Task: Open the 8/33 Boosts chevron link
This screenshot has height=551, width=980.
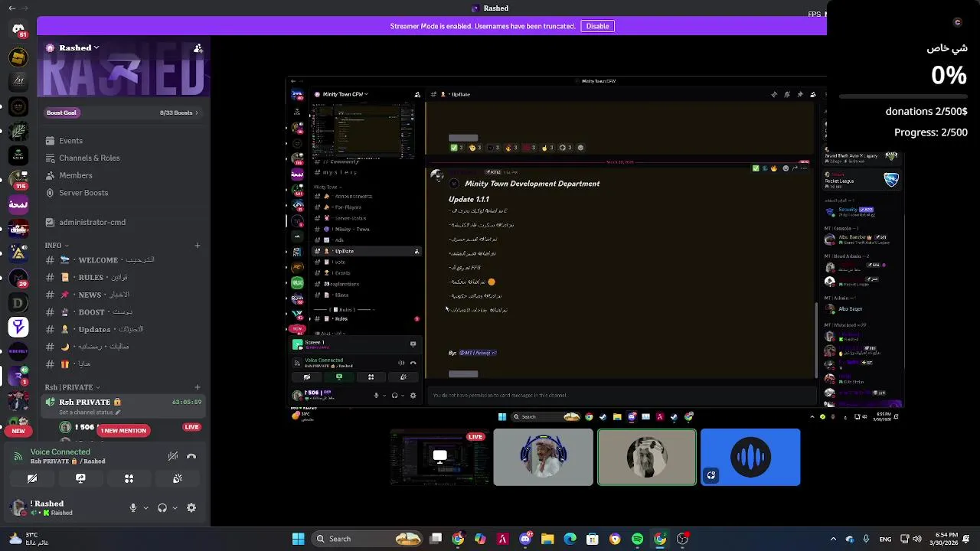Action: [179, 112]
